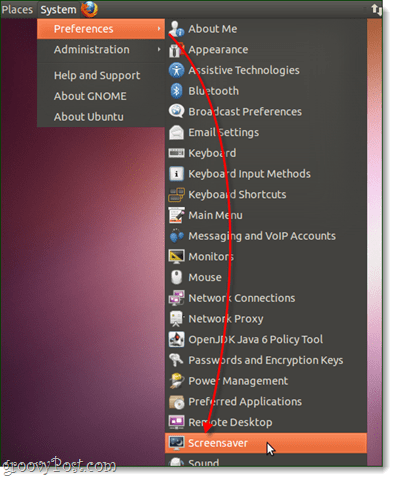Select the Keyboard Input Methods label

(249, 174)
